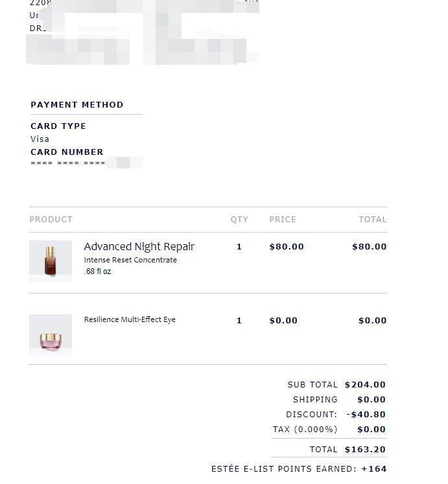
Task: Click the $204.00 sub total amount
Action: [365, 385]
